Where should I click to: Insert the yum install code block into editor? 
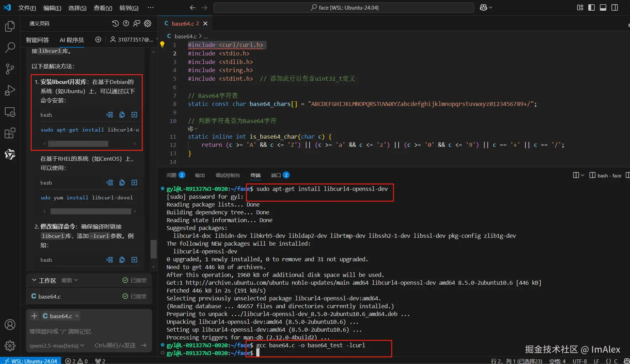pos(110,182)
